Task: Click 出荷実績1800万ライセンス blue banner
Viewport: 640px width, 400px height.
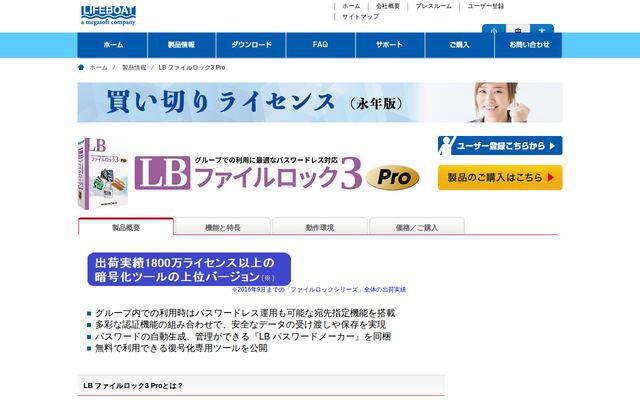Action: click(x=189, y=269)
